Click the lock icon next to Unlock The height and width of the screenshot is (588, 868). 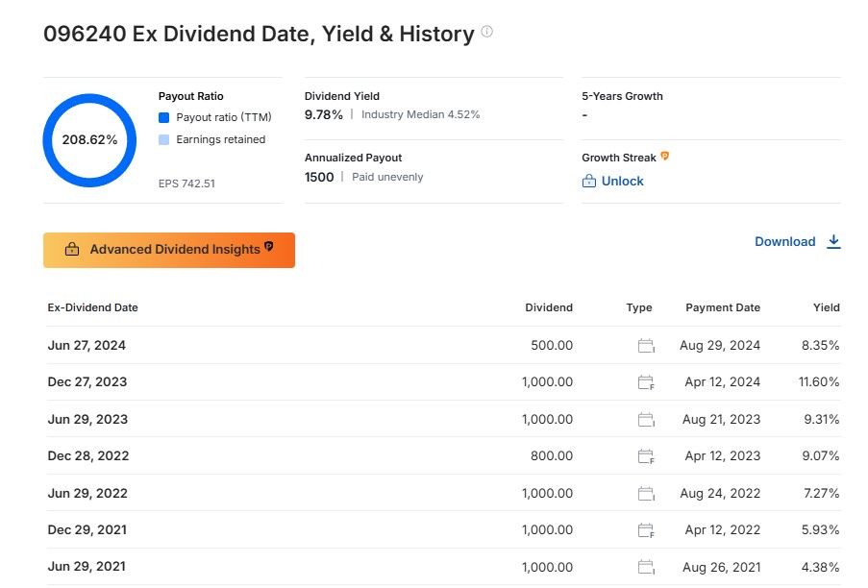tap(589, 181)
